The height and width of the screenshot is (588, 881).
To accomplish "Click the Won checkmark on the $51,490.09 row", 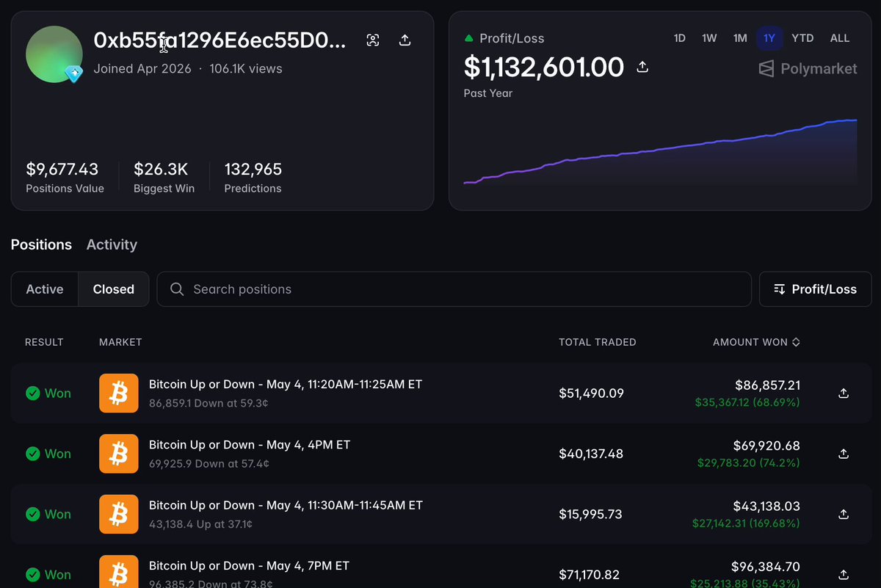I will [32, 393].
